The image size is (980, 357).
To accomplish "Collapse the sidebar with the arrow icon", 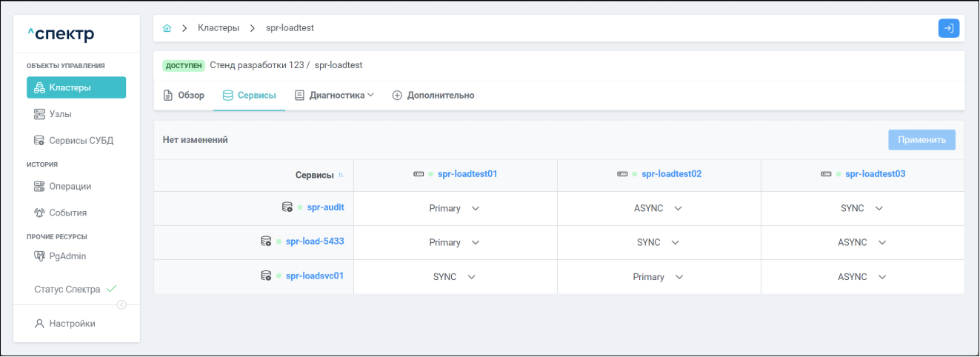I will point(121,304).
